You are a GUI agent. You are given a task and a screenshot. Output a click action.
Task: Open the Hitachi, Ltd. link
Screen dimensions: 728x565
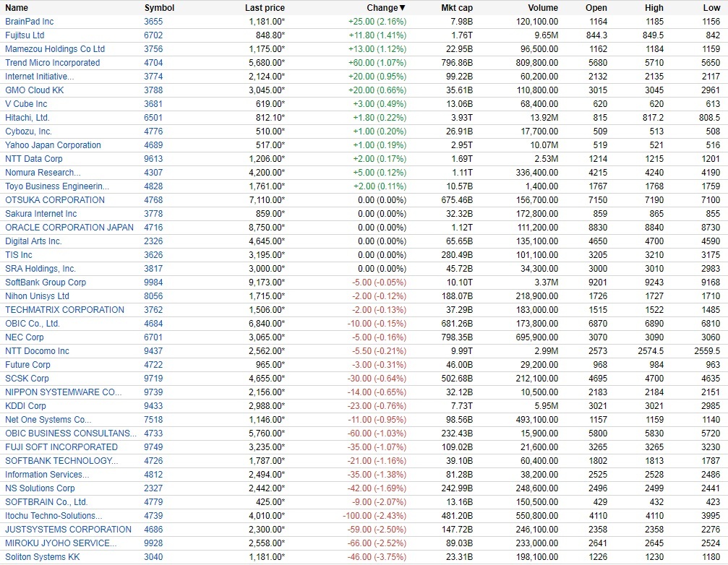(27, 117)
